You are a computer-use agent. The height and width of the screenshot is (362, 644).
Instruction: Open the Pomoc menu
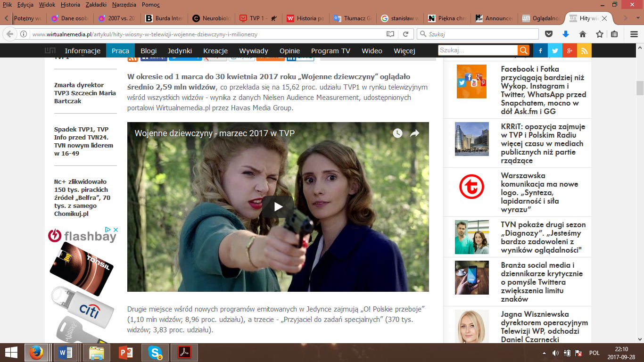[150, 5]
